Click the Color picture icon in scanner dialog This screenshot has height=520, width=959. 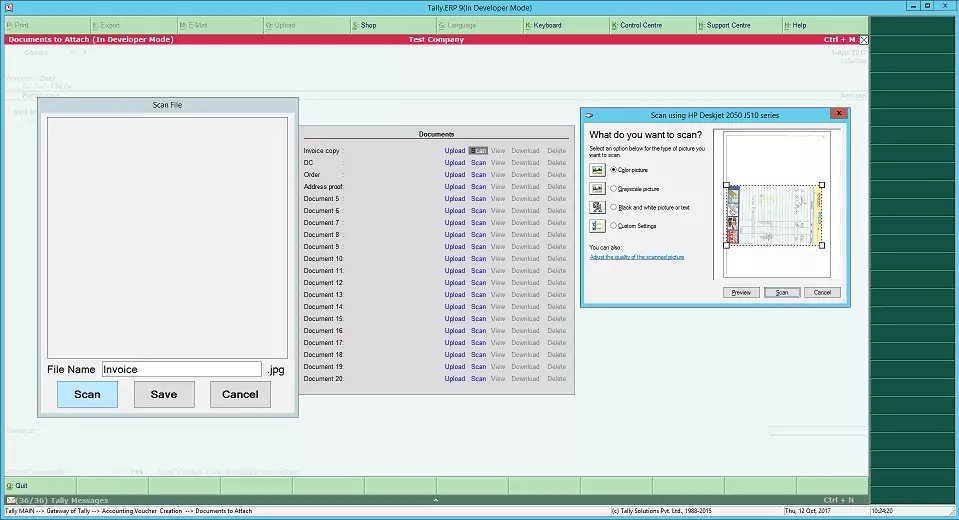point(597,170)
